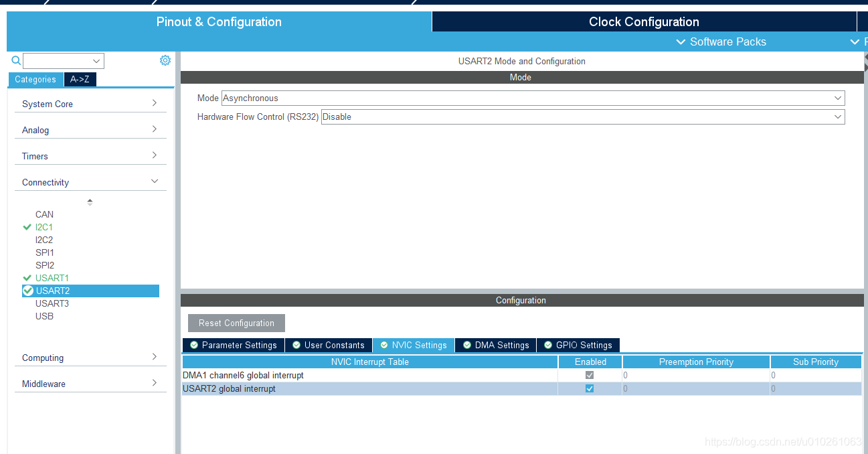Switch to Pinout & Configuration tab
The image size is (868, 454).
tap(219, 21)
